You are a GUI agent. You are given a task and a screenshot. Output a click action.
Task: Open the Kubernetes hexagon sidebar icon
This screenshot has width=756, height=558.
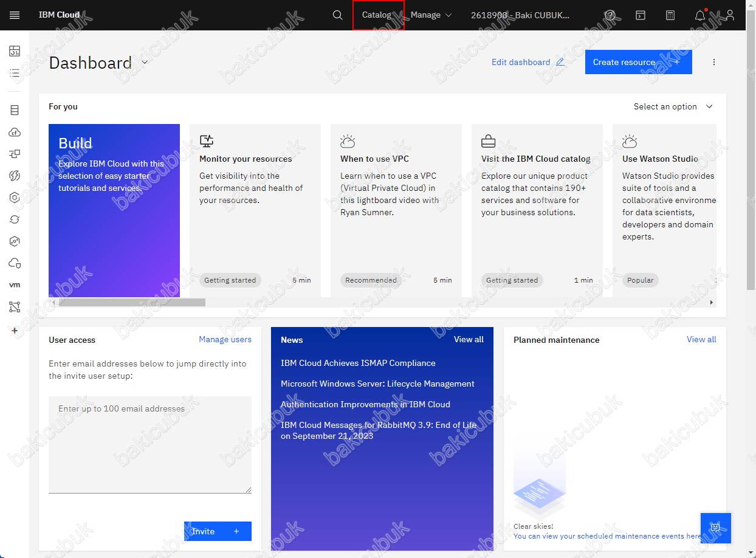tap(15, 198)
